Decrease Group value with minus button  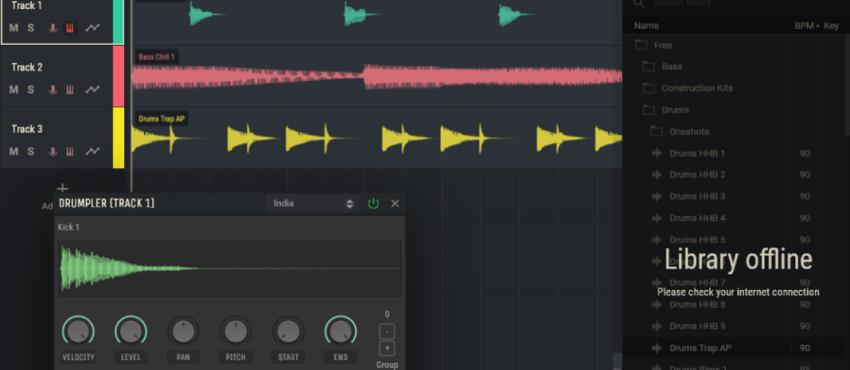(x=387, y=331)
